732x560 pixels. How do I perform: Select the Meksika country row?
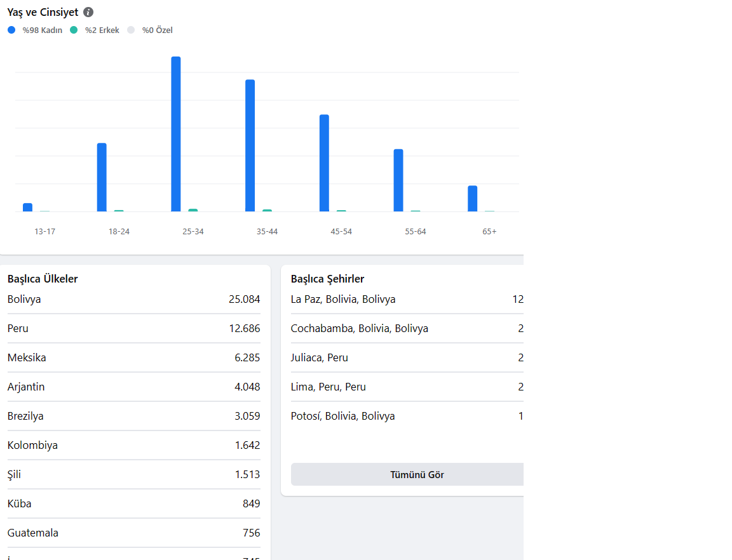pos(134,357)
